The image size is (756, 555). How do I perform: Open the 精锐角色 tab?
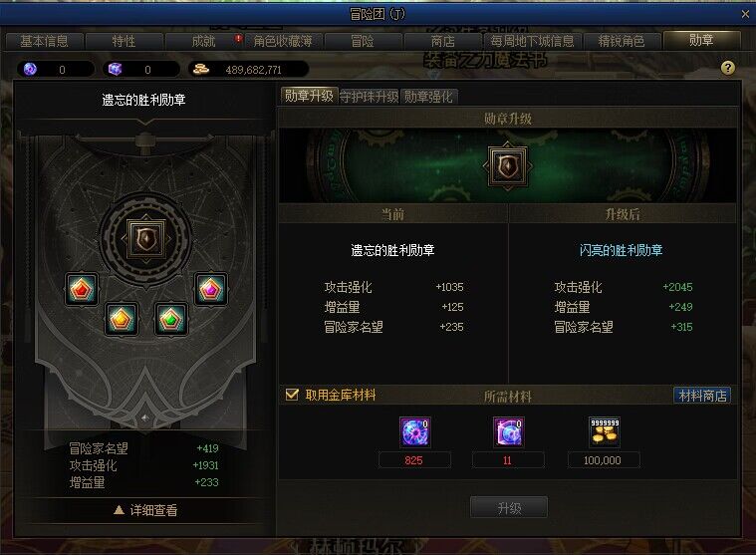pos(621,41)
